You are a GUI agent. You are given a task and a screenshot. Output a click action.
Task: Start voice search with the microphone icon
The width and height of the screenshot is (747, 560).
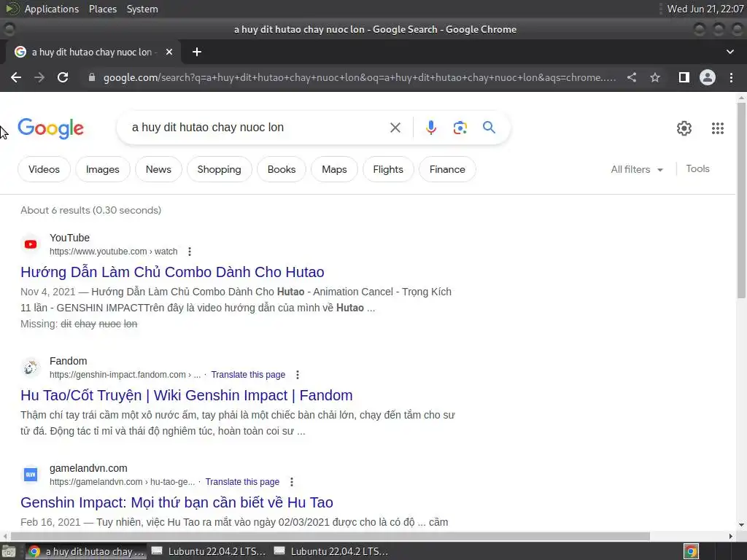tap(430, 128)
